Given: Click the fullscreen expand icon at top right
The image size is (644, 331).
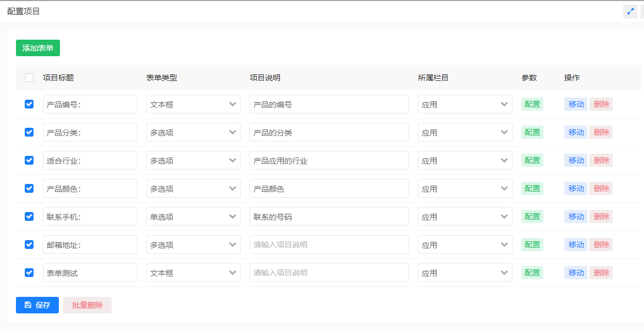Looking at the screenshot, I should [x=630, y=11].
